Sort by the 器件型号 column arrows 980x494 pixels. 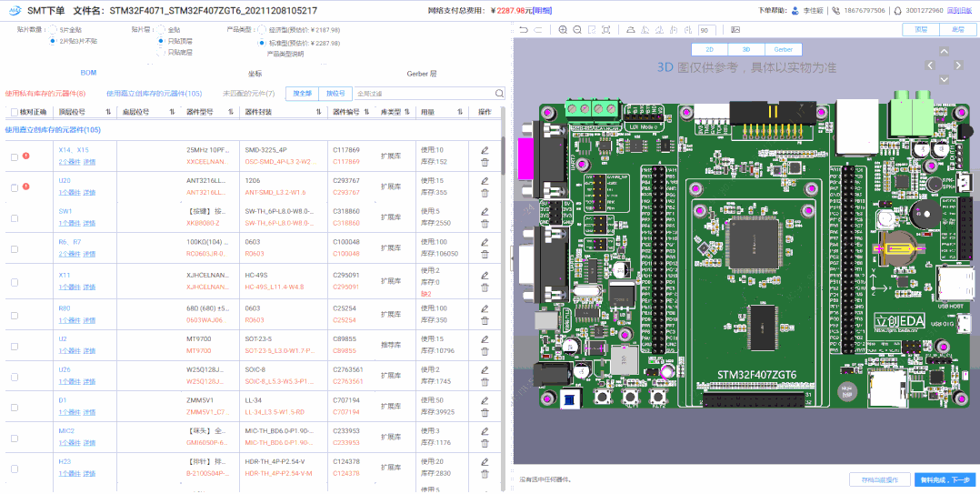[231, 112]
